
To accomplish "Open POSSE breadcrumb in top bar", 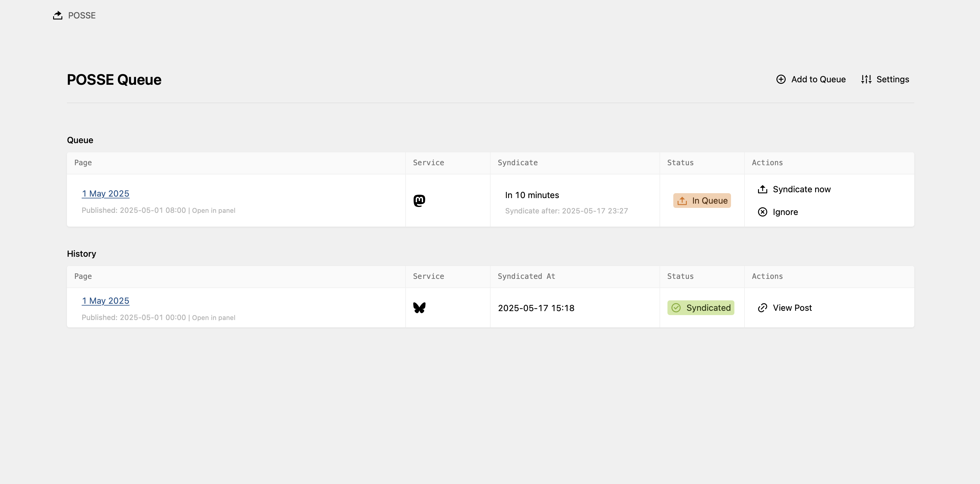I will (x=82, y=15).
